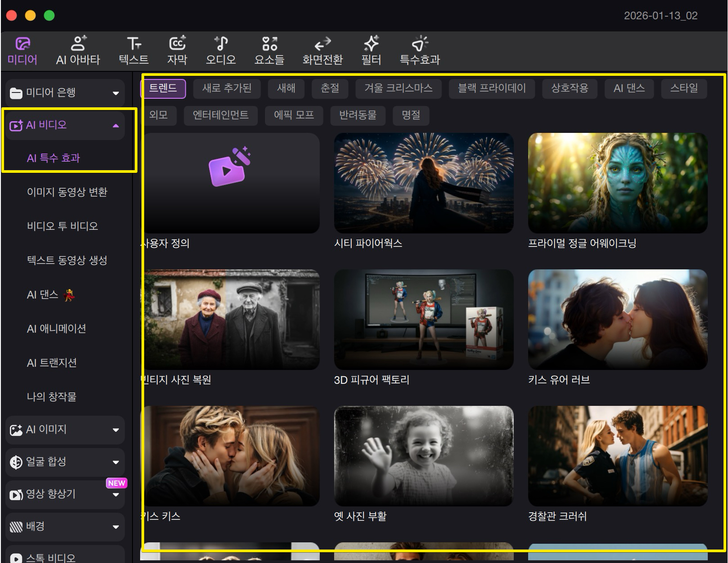Switch to the 반려동물 tab
This screenshot has width=728, height=563.
[358, 115]
